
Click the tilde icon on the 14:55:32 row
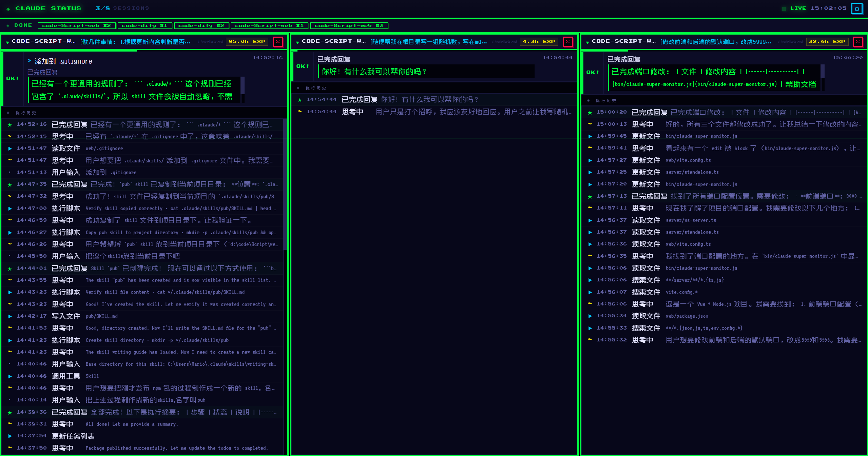coord(590,340)
